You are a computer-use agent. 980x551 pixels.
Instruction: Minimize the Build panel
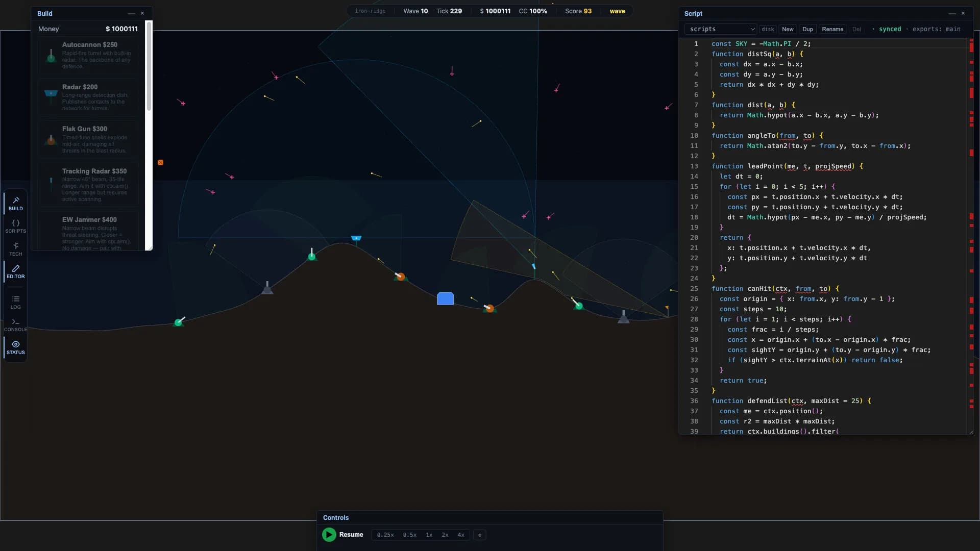(131, 13)
